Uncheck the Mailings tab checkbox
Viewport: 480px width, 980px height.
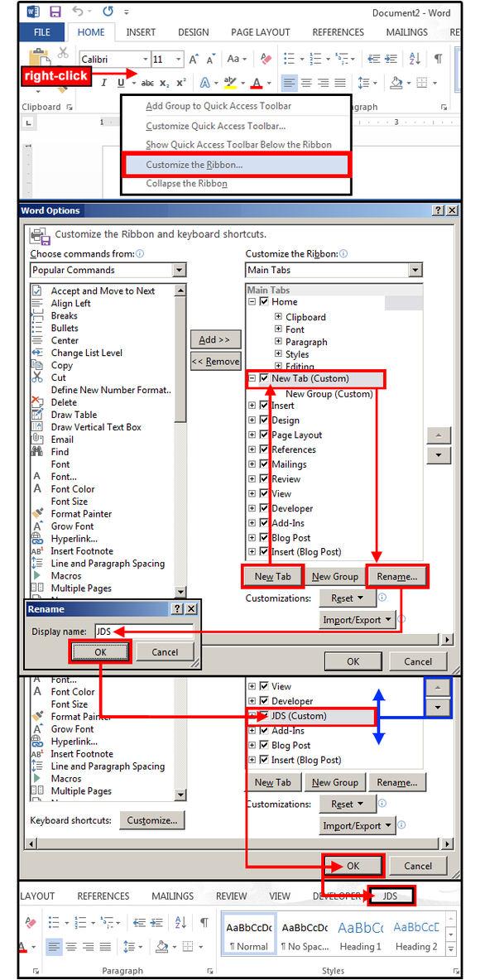[264, 464]
